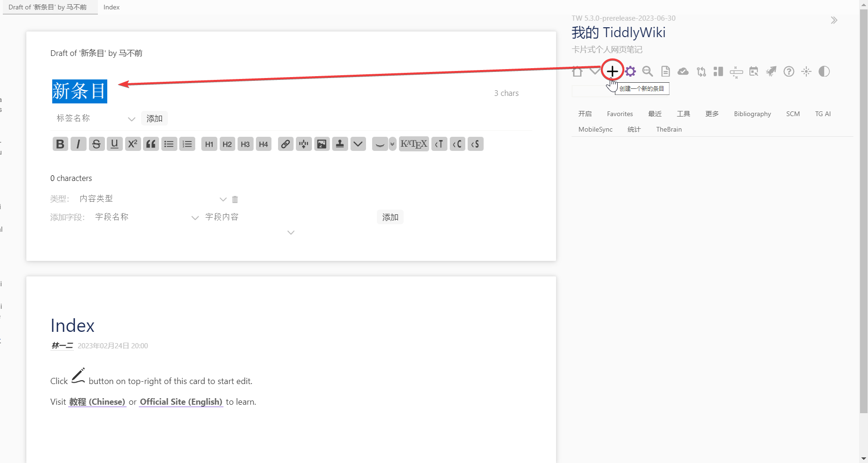
Task: Click the layout switcher icon
Action: (718, 71)
